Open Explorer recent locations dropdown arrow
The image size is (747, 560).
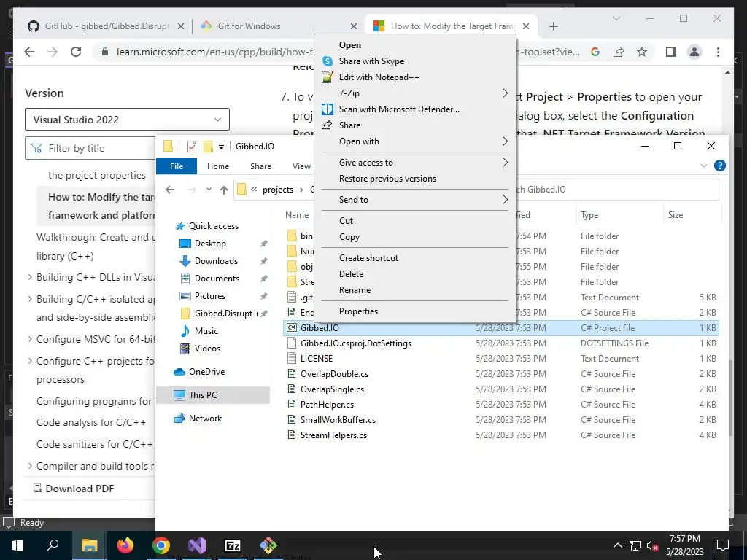pyautogui.click(x=209, y=190)
